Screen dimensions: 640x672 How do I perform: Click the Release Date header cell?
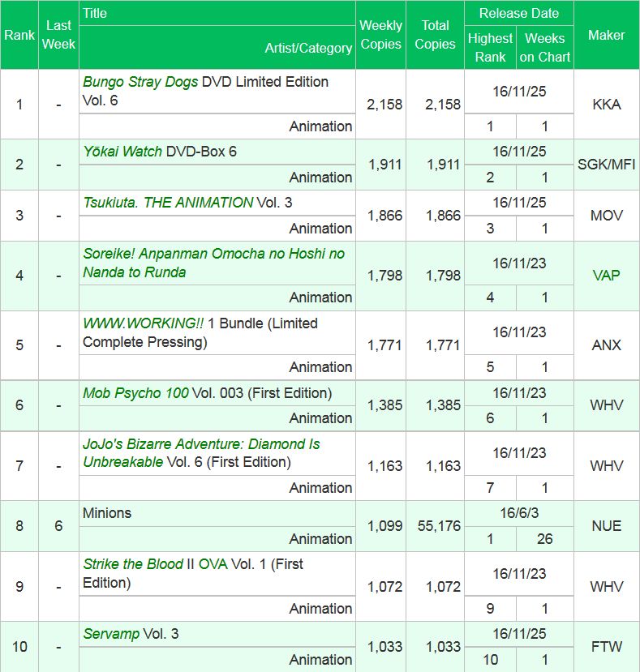518,14
